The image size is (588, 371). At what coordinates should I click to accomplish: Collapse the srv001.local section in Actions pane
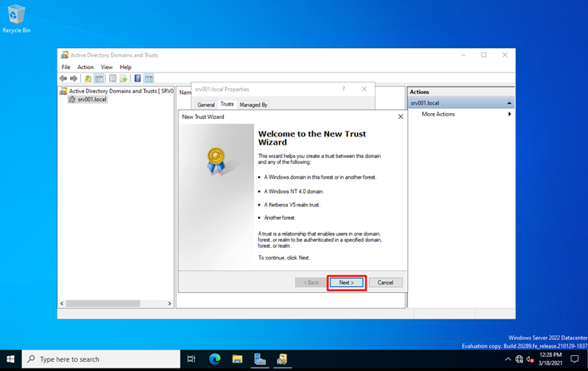pyautogui.click(x=509, y=103)
